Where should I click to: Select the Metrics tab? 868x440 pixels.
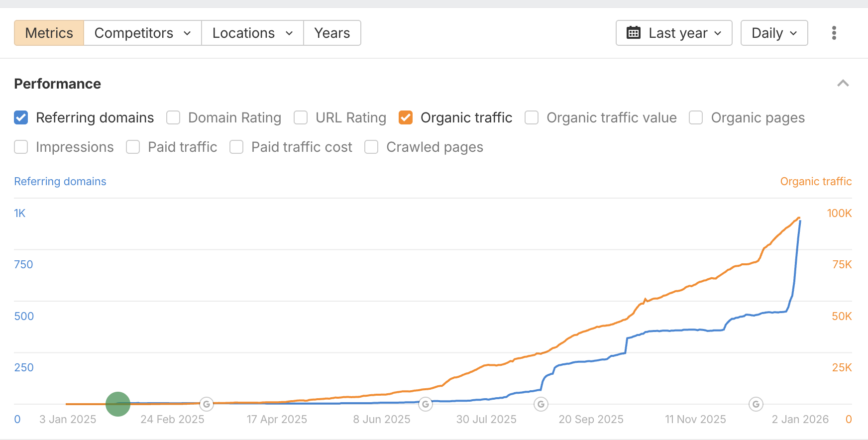(x=49, y=33)
